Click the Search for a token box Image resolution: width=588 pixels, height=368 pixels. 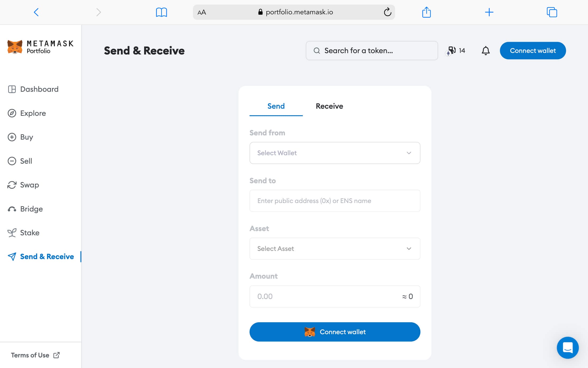click(371, 50)
